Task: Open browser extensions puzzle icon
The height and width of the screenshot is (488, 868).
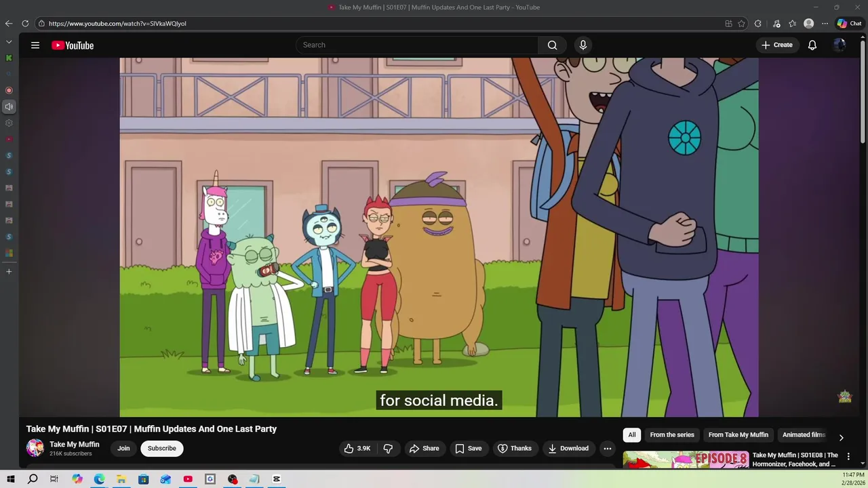Action: [x=757, y=24]
